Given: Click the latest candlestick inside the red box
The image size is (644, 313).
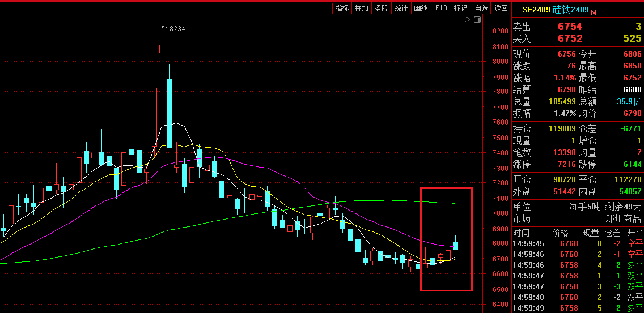Looking at the screenshot, I should (x=455, y=245).
